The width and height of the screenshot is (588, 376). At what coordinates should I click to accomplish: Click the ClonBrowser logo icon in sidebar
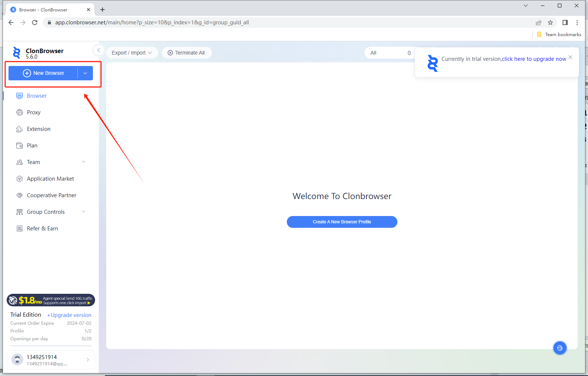point(17,53)
